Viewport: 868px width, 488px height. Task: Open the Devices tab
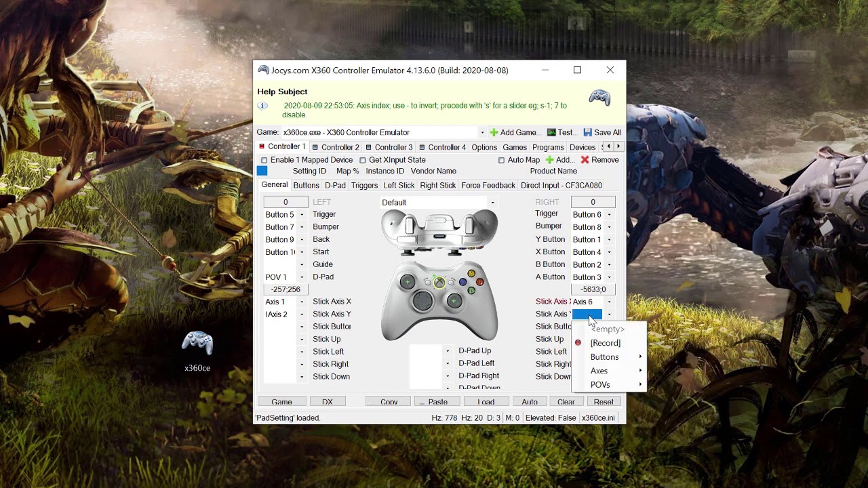pyautogui.click(x=582, y=147)
